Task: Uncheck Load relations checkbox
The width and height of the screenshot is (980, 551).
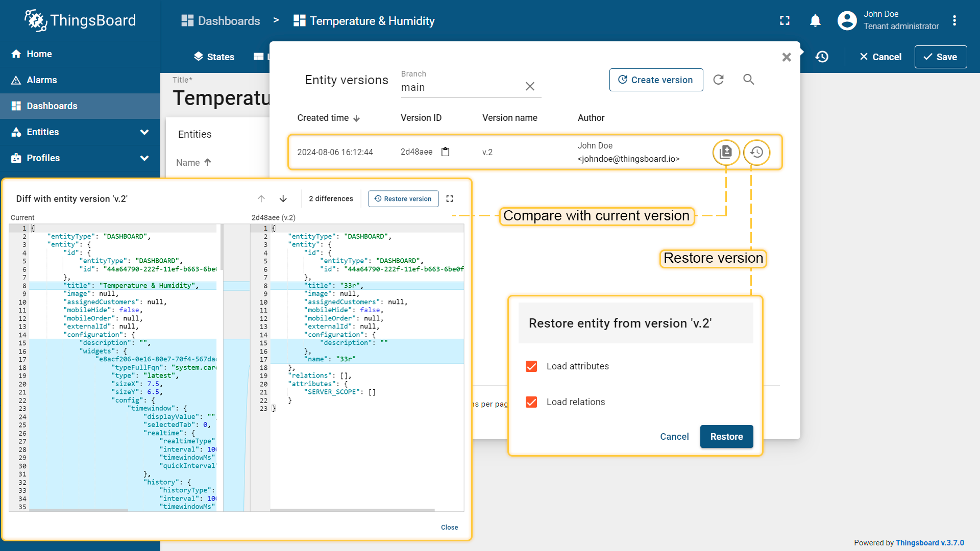Action: coord(531,402)
